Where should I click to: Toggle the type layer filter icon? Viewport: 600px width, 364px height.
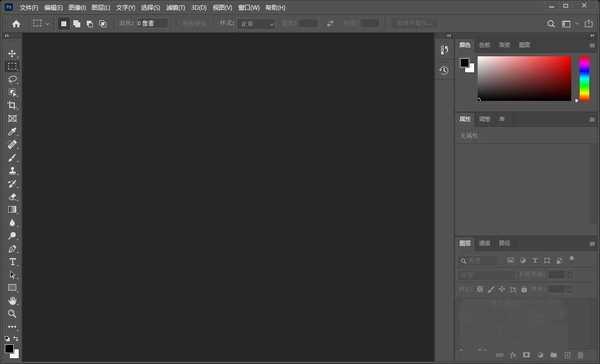click(535, 261)
